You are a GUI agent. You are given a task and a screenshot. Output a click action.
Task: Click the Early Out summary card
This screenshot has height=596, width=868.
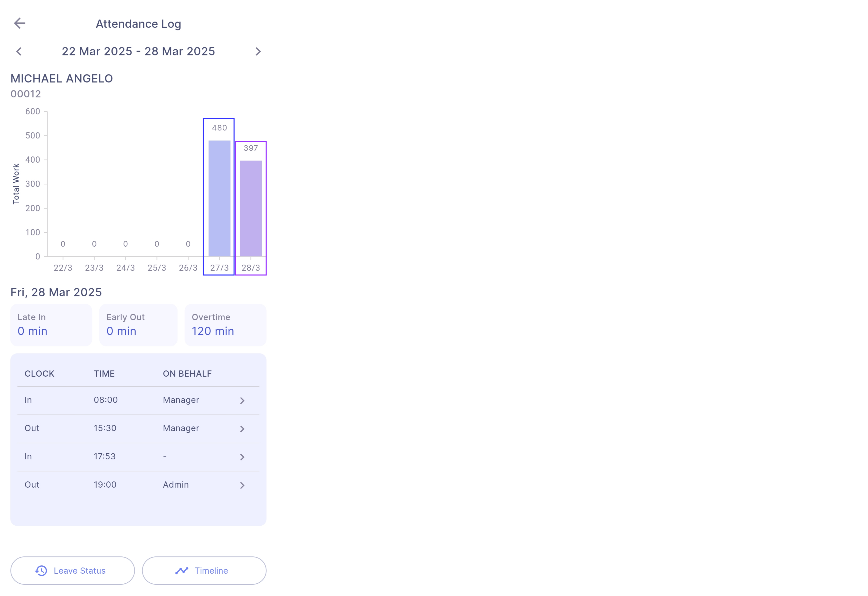[x=138, y=325]
